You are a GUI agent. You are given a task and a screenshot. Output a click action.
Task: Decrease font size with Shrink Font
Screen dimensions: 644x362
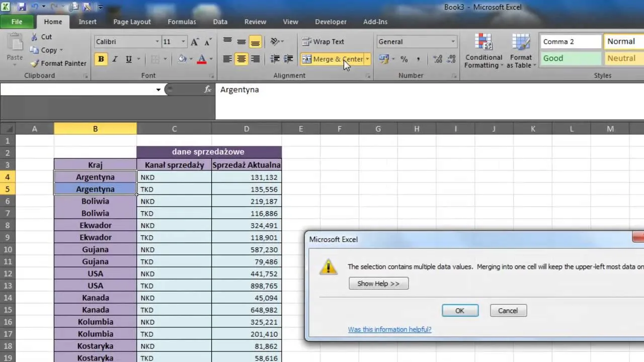pos(207,42)
